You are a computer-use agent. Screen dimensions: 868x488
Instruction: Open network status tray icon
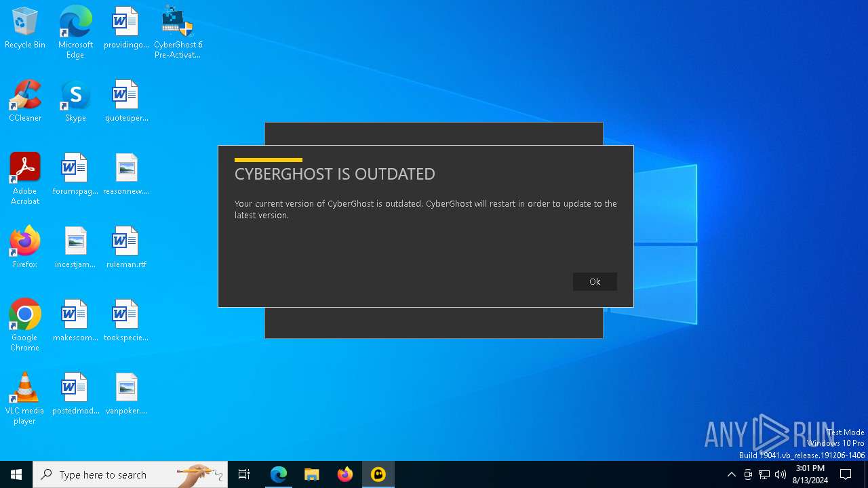[x=764, y=474]
